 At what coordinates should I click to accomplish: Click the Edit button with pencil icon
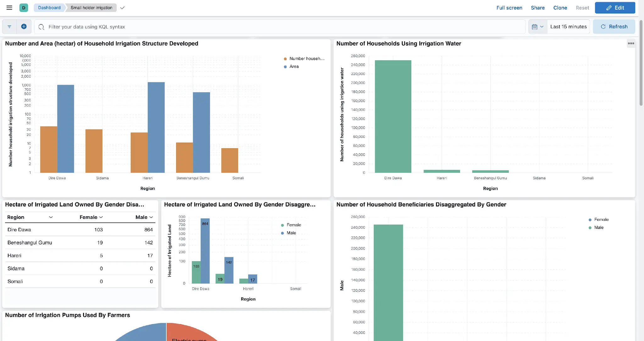click(615, 8)
